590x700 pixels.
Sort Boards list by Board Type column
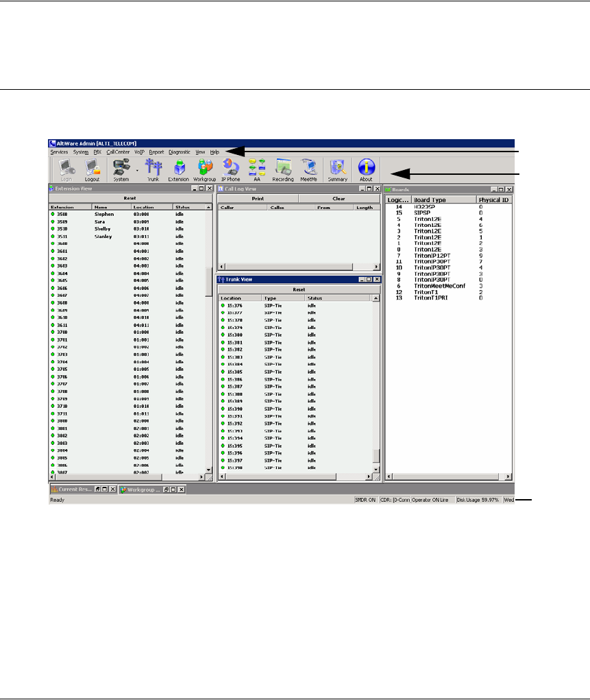pos(443,200)
